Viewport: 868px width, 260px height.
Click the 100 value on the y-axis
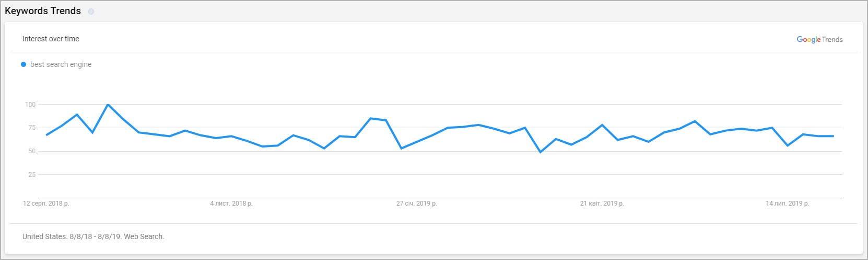pyautogui.click(x=30, y=105)
